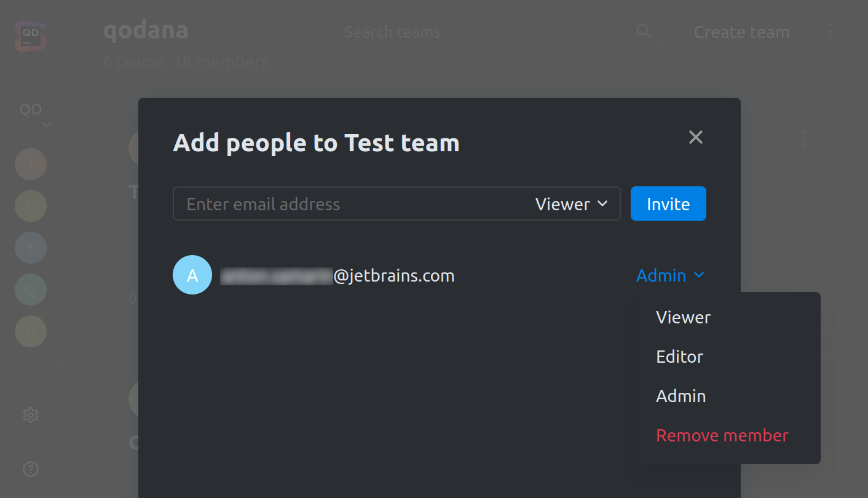This screenshot has width=868, height=498.
Task: Open the settings gear in the sidebar
Action: [30, 415]
